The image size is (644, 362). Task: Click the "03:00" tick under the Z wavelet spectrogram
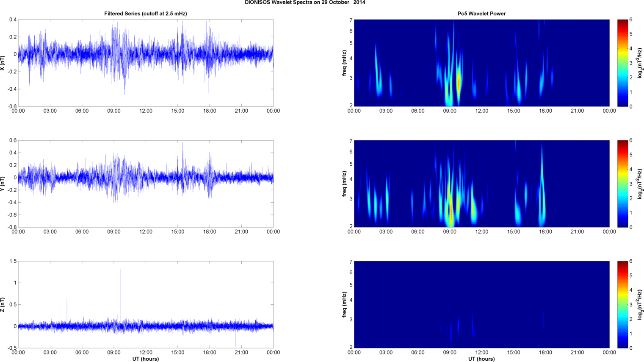click(386, 353)
